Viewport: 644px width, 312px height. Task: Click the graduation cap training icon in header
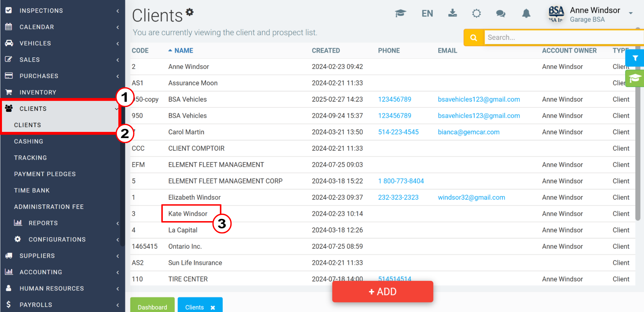point(401,13)
